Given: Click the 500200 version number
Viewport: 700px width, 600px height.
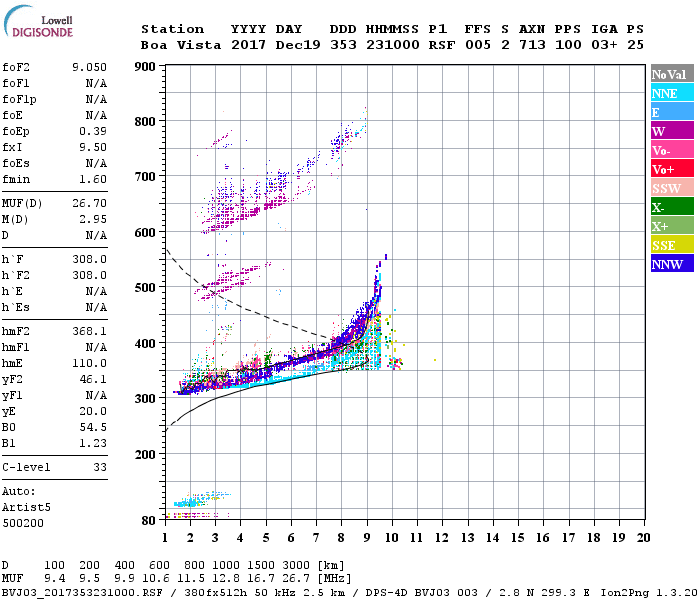Looking at the screenshot, I should (23, 523).
